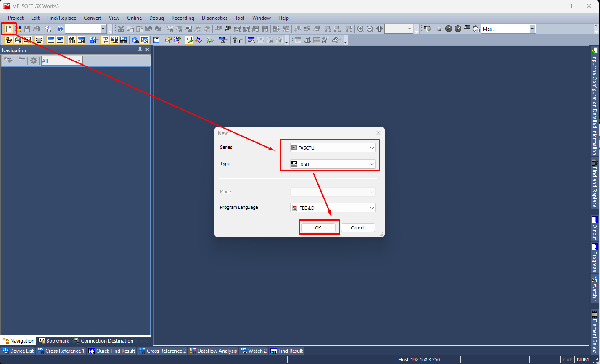Close the Navigation panel with its X
600x364 pixels.
click(x=147, y=50)
